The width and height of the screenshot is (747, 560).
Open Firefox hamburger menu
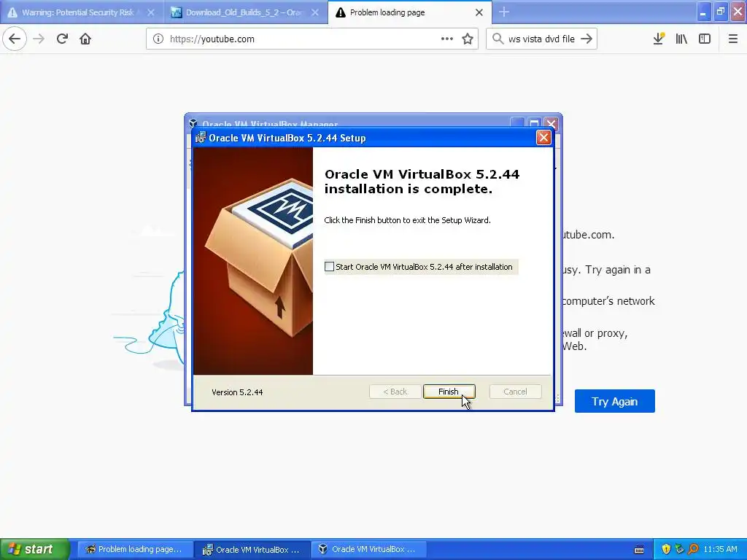pyautogui.click(x=733, y=39)
